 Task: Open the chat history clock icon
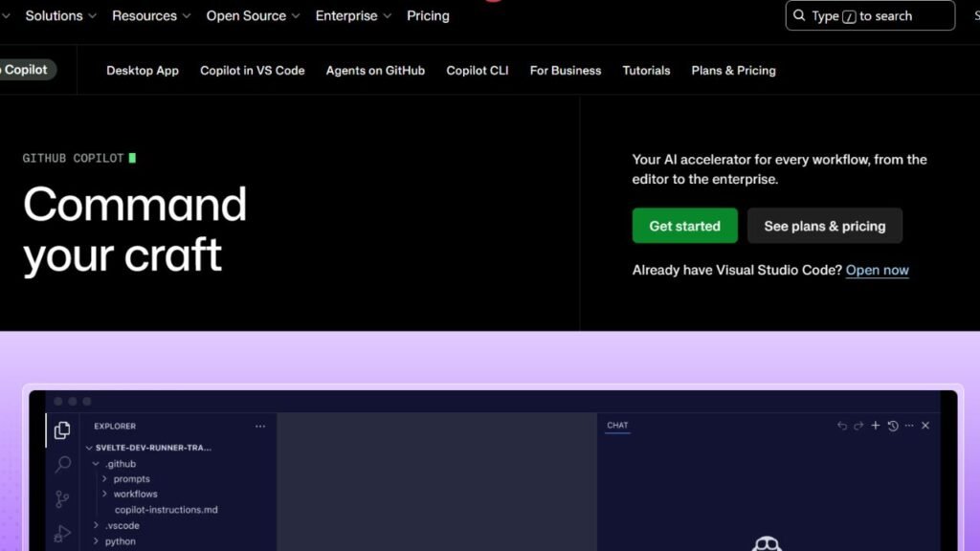pyautogui.click(x=893, y=426)
